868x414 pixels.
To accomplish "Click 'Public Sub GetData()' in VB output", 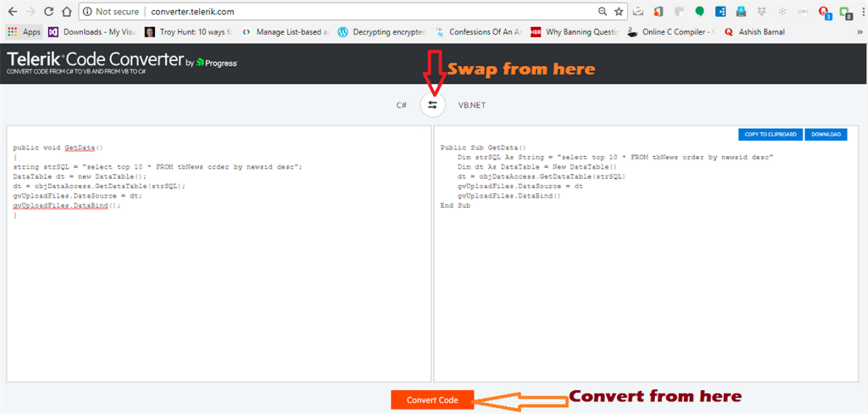I will click(483, 147).
